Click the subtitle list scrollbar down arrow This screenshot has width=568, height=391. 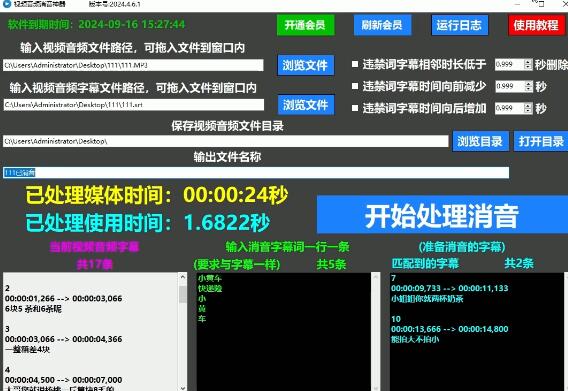[183, 387]
